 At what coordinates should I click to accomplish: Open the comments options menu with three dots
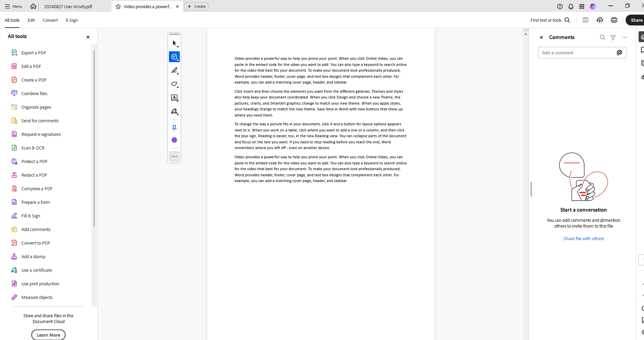pyautogui.click(x=625, y=37)
